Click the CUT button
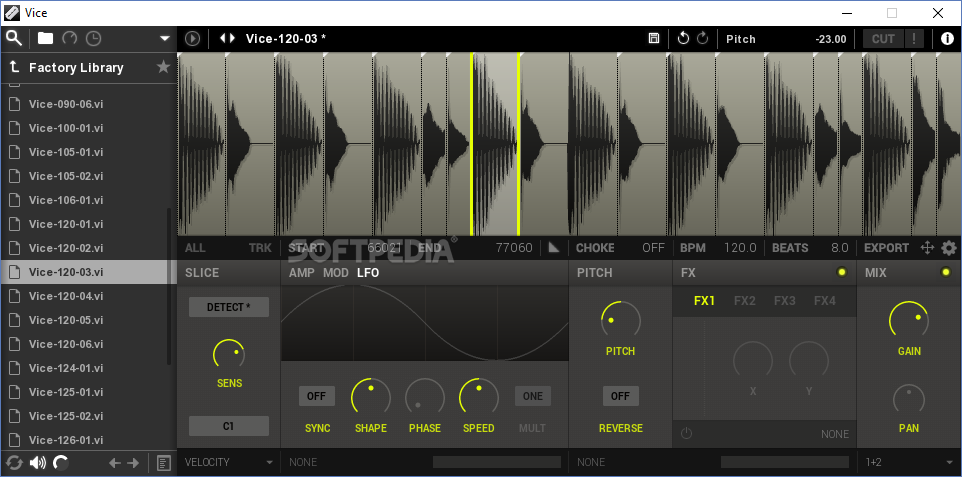Screen dimensions: 962x477 click(883, 39)
